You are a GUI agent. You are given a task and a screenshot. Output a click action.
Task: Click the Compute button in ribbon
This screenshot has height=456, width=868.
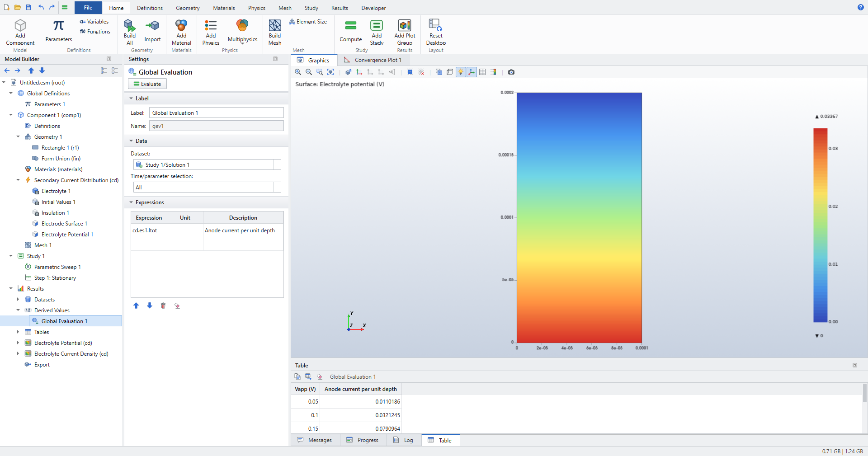[351, 31]
